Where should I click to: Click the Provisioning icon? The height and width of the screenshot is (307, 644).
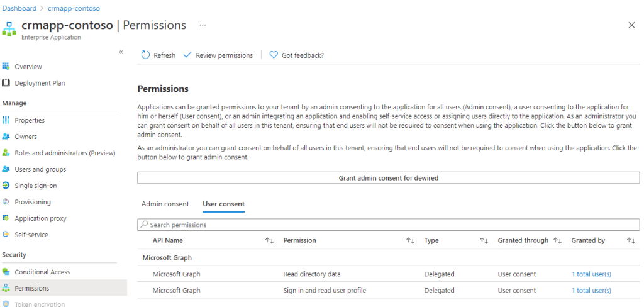coord(6,202)
